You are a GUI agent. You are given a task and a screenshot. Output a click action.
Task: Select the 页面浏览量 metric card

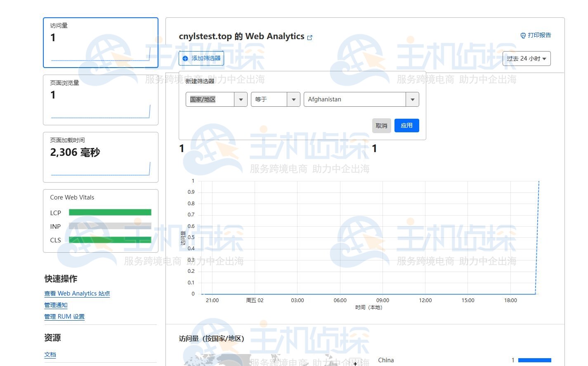click(x=101, y=100)
